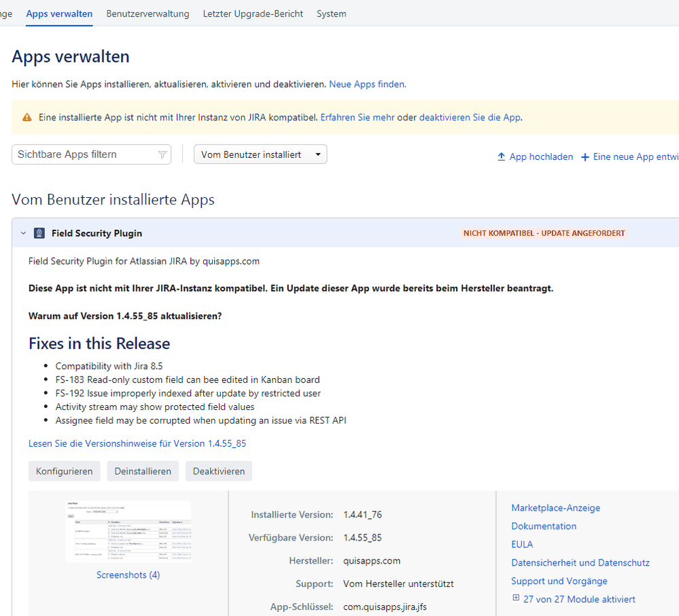
Task: Click the Deaktivieren button
Action: [219, 471]
